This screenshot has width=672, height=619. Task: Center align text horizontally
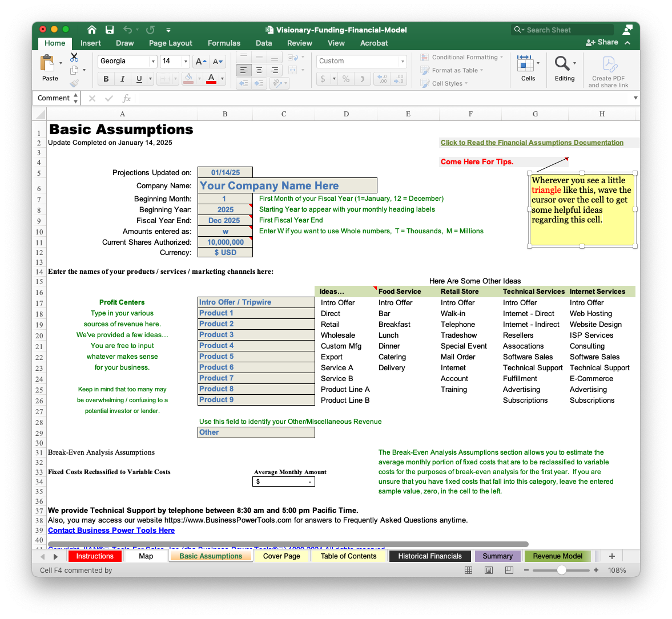click(x=259, y=70)
